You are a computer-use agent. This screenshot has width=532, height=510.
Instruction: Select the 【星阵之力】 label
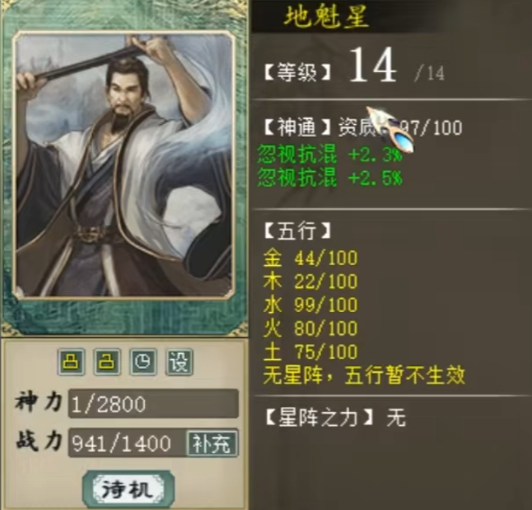[x=319, y=417]
